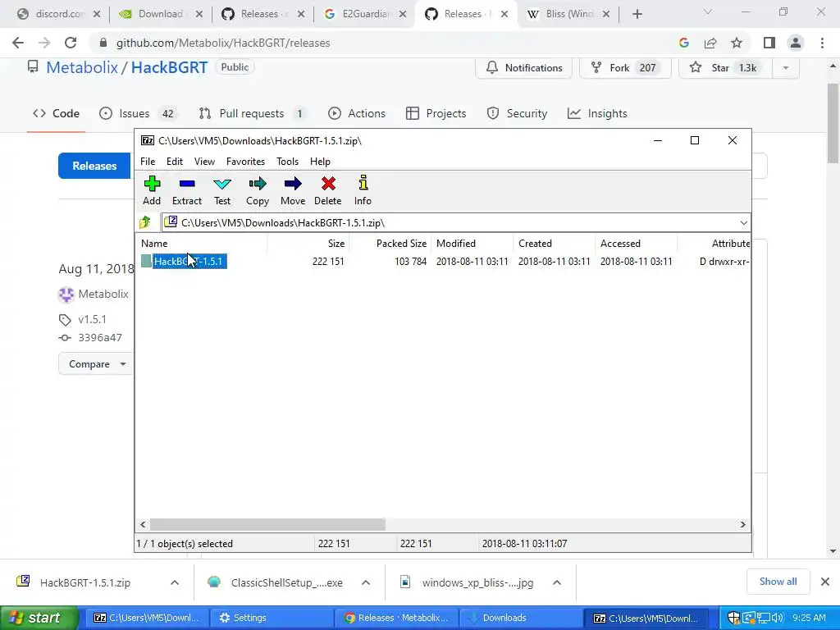The image size is (840, 630).
Task: Expand options for ClassicShellSetup download
Action: (366, 582)
